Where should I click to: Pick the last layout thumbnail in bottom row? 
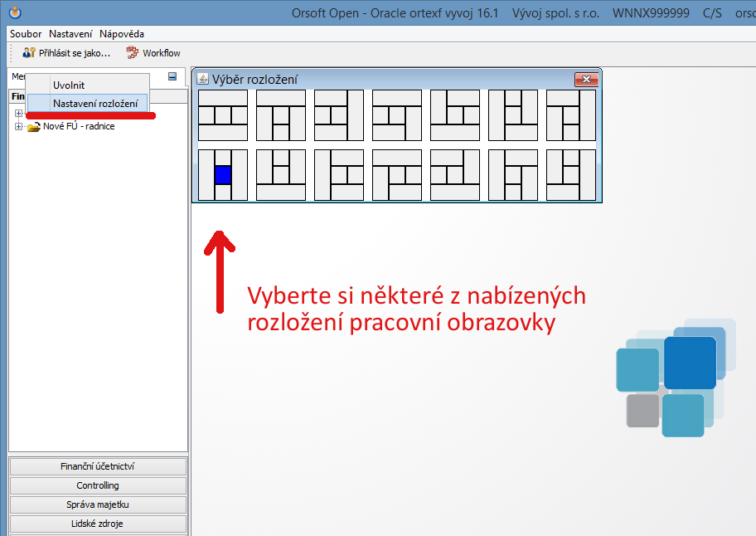(x=571, y=175)
